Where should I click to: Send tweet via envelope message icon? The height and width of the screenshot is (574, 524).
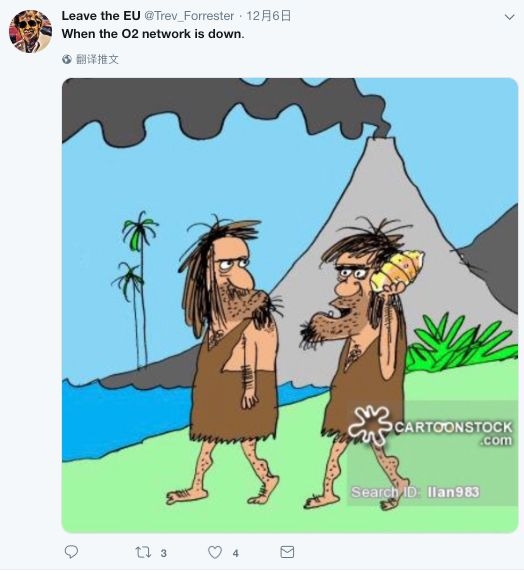287,552
